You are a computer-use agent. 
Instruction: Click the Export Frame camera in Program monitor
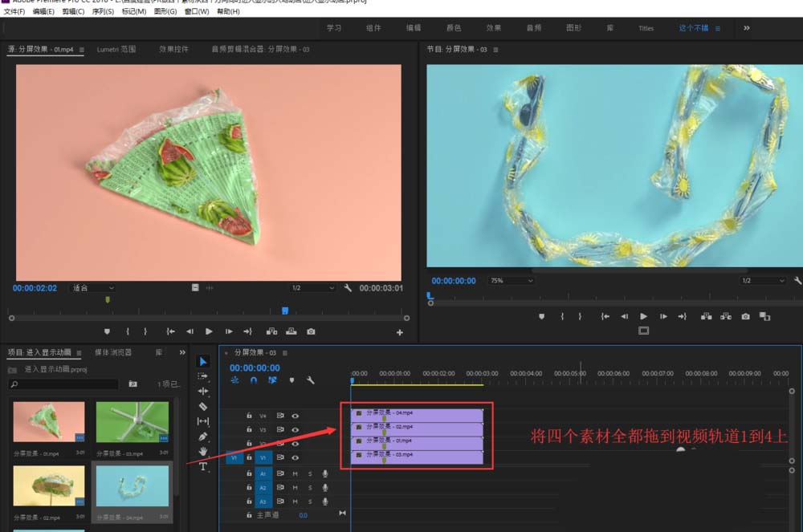tap(745, 317)
